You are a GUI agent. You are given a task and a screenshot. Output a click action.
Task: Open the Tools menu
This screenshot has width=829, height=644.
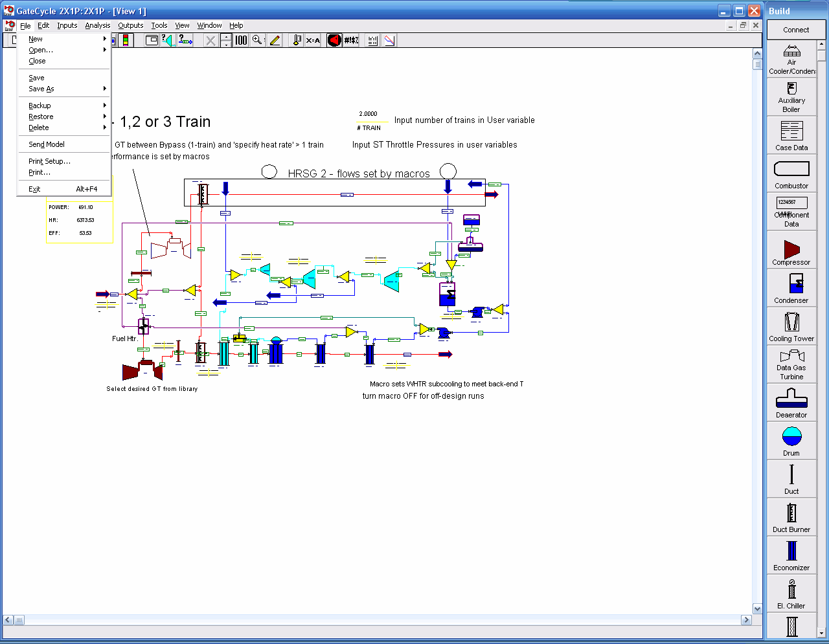159,25
